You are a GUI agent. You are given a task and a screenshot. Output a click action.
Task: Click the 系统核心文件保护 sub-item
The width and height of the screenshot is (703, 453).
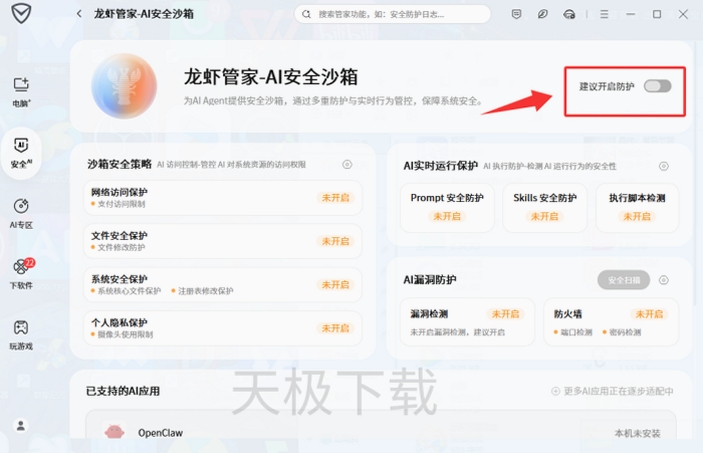click(x=129, y=291)
